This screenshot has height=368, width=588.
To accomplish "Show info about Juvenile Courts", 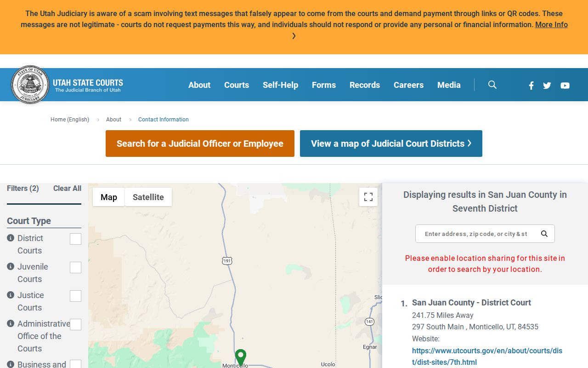I will [11, 266].
